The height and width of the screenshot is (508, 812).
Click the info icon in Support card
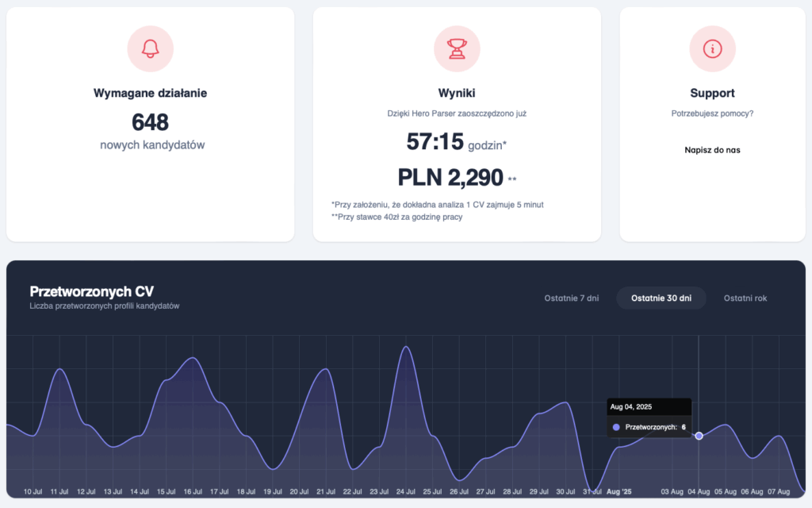(712, 48)
